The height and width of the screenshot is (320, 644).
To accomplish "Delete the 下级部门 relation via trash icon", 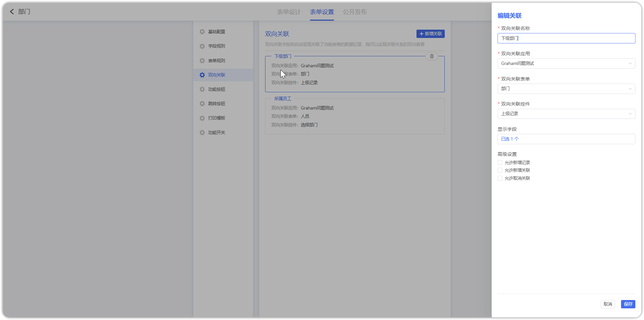I will click(431, 56).
